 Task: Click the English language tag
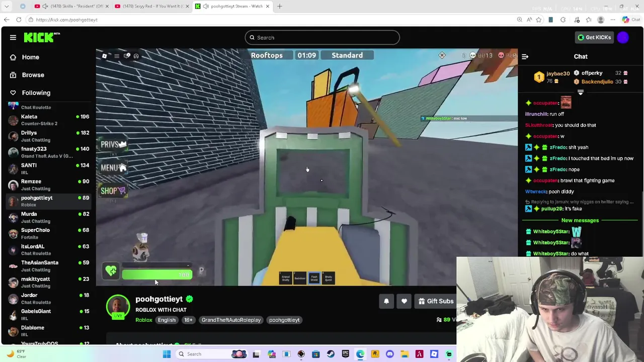[167, 320]
